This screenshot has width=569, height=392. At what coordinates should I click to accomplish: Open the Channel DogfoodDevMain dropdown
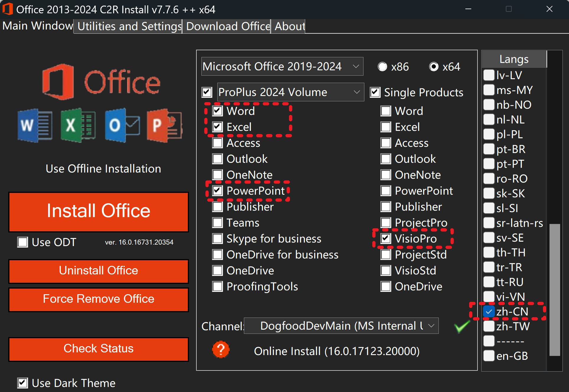point(341,326)
